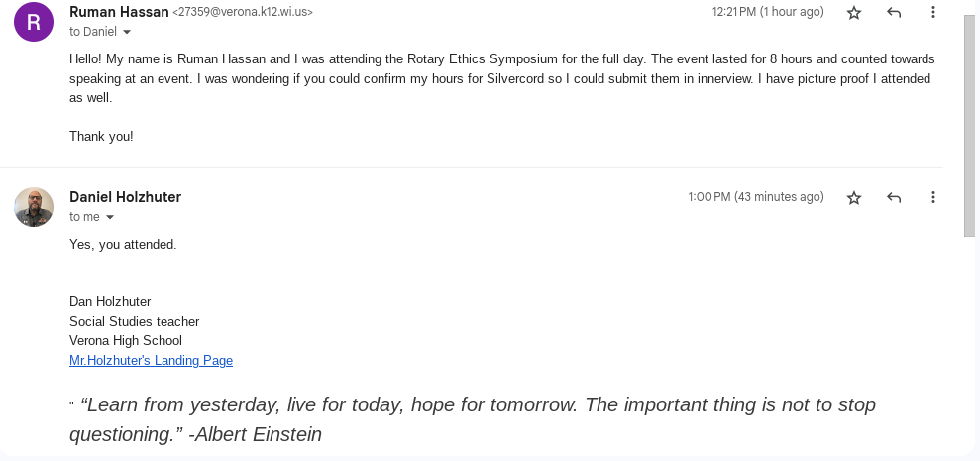Expand recipient details under Ruman Hassan

pyautogui.click(x=126, y=33)
